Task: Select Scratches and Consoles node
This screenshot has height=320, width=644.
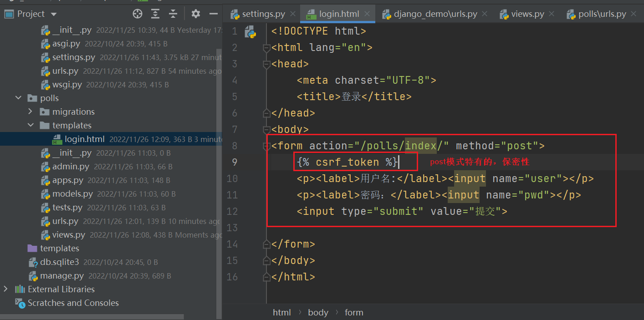Action: [73, 303]
